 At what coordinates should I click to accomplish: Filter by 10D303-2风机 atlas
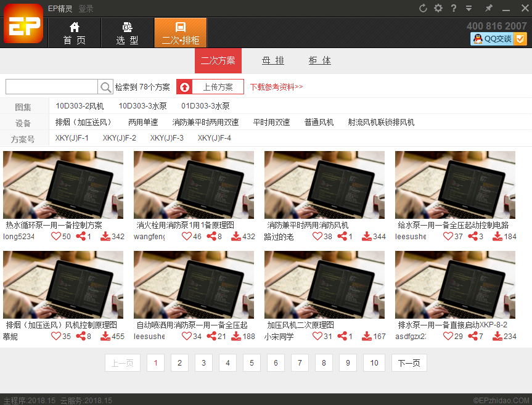[x=80, y=106]
